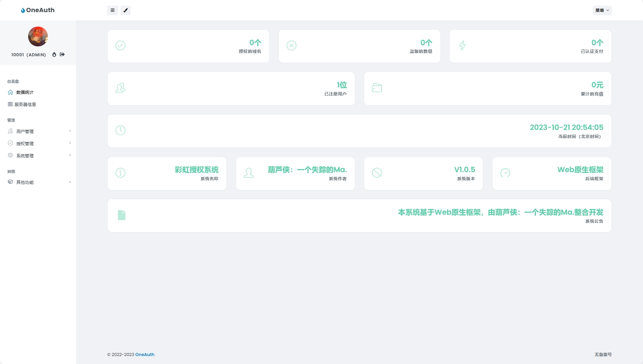The height and width of the screenshot is (364, 643).
Task: Click the 仪表盘 section heading
Action: 13,81
